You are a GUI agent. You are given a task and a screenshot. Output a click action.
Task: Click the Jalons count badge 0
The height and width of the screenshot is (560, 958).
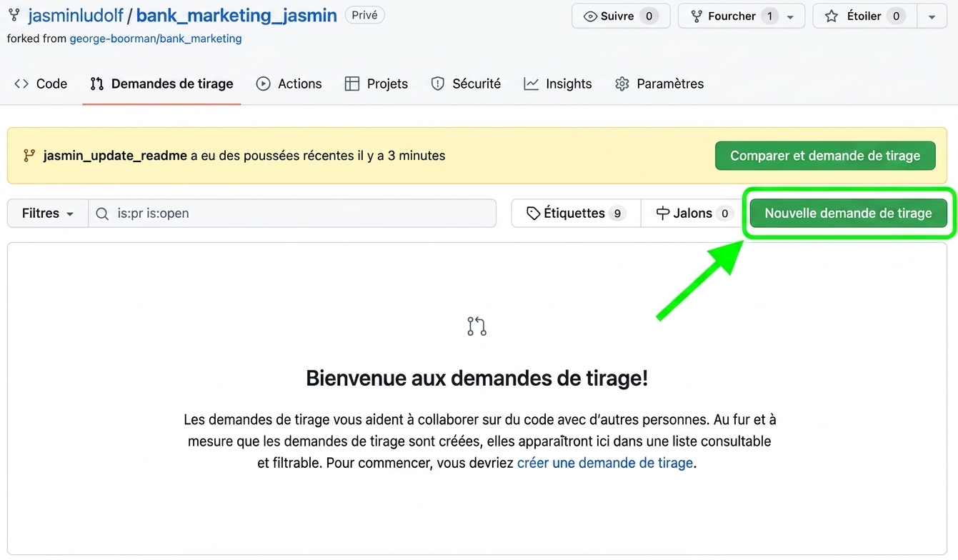pyautogui.click(x=724, y=214)
